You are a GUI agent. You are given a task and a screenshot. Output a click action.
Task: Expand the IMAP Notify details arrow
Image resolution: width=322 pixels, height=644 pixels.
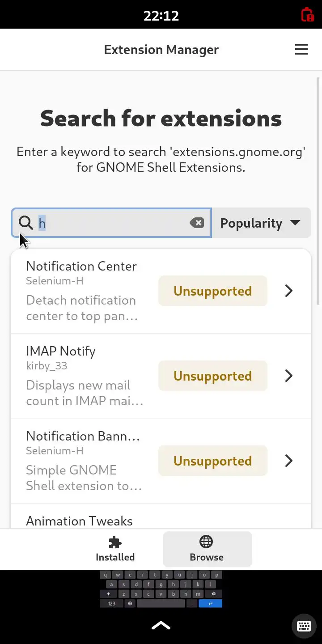click(x=289, y=376)
